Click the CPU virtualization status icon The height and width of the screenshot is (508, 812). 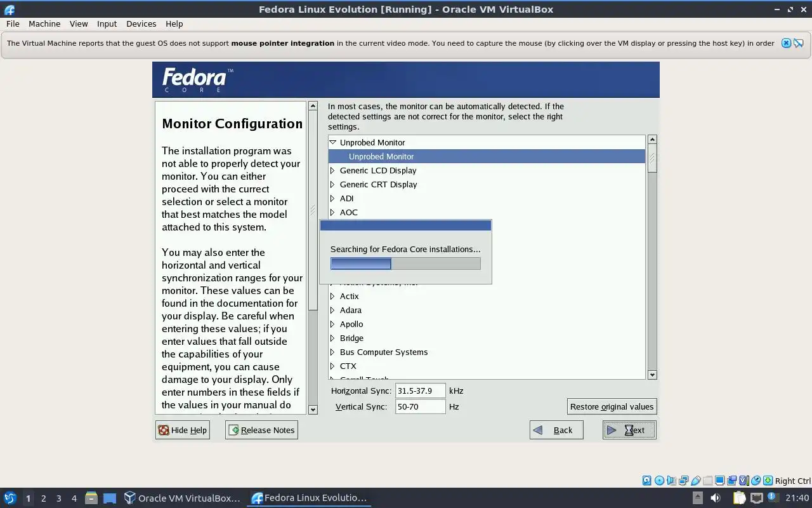pyautogui.click(x=743, y=481)
